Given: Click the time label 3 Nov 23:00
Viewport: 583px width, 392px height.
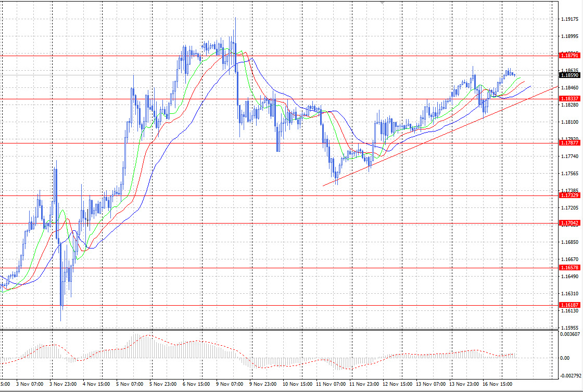Looking at the screenshot, I should click(63, 384).
